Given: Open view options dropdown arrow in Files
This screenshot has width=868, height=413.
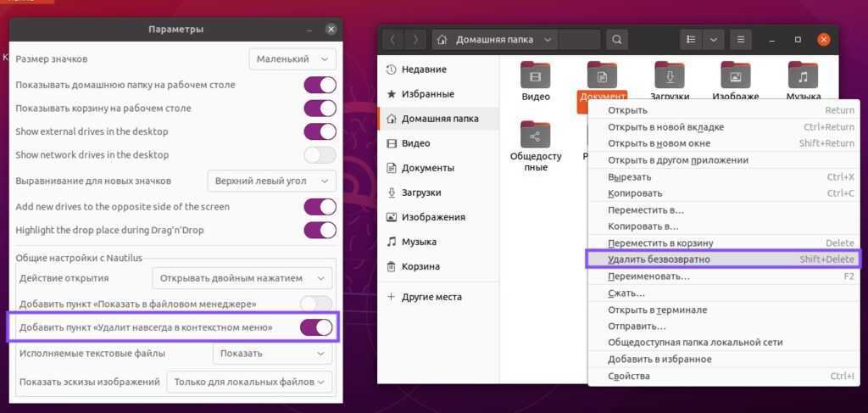Looking at the screenshot, I should [x=713, y=40].
